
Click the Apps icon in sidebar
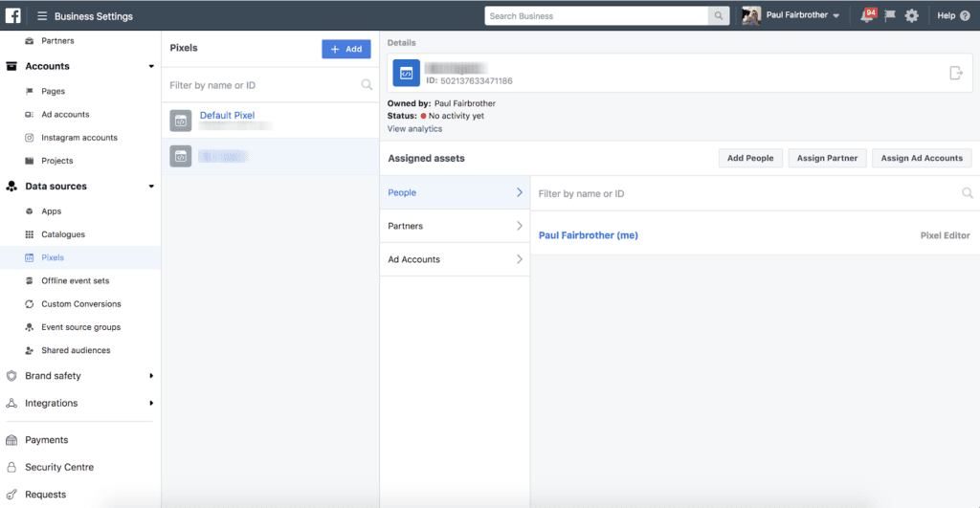[29, 211]
